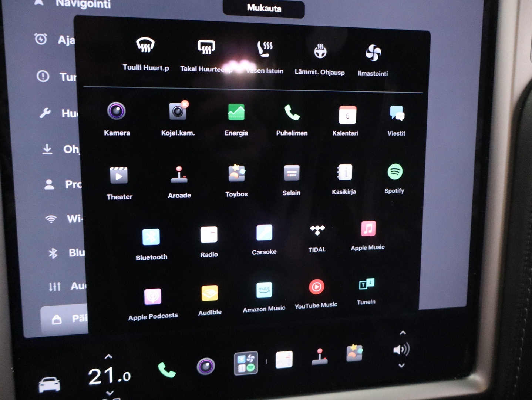Open YouTube Music
This screenshot has width=532, height=400.
(316, 294)
